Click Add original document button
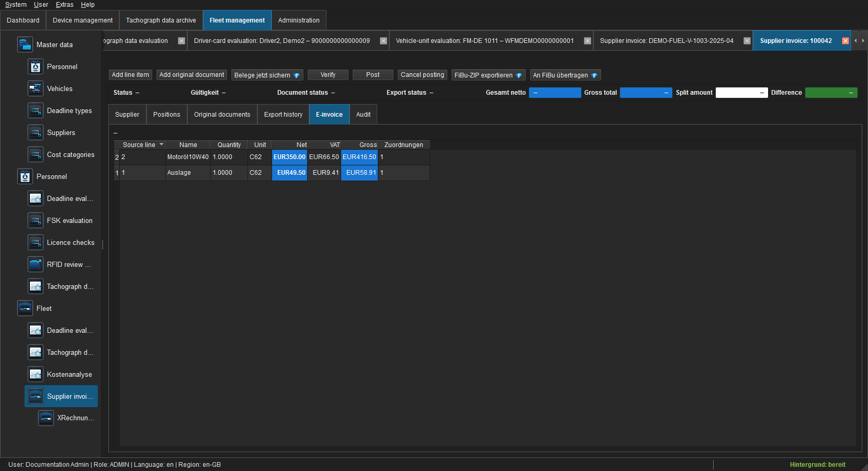Image resolution: width=868 pixels, height=471 pixels. pyautogui.click(x=191, y=75)
